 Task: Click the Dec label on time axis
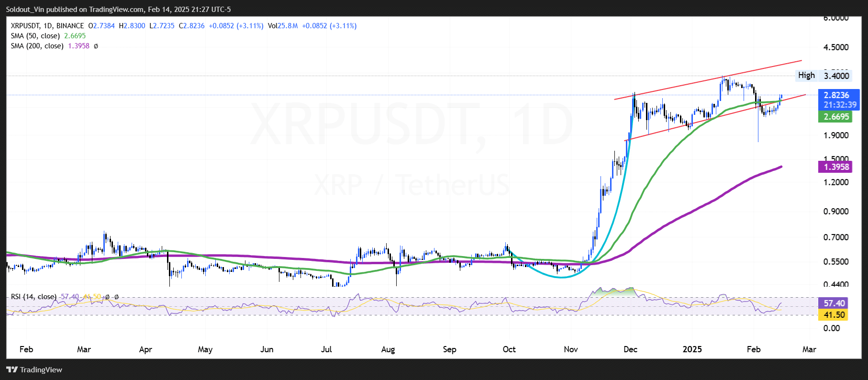(630, 349)
